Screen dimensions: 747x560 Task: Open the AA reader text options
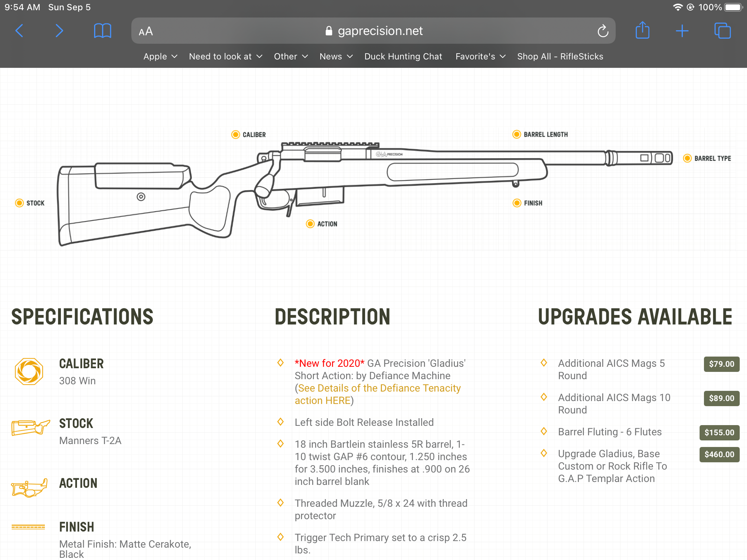[146, 31]
